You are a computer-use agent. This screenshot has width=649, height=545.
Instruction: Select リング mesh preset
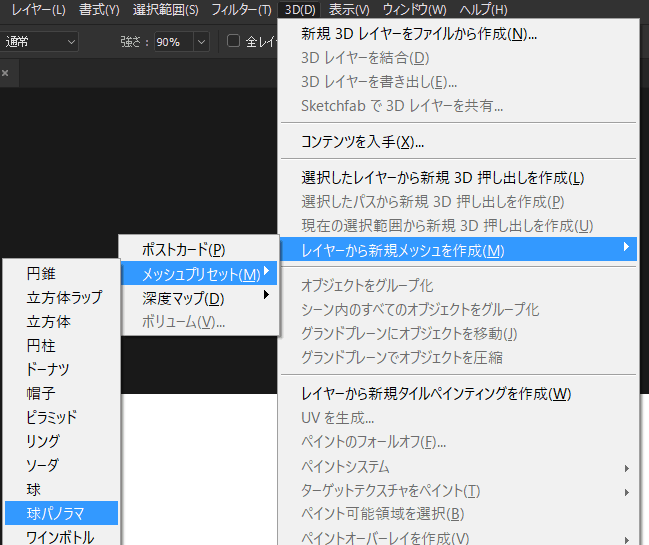click(61, 441)
